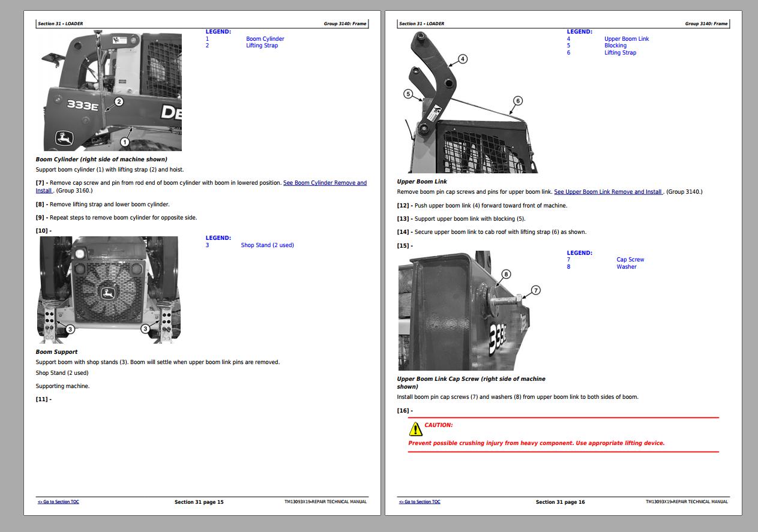This screenshot has width=758, height=532.
Task: Click callout circle 1 on boom cylinder photo
Action: [x=124, y=142]
